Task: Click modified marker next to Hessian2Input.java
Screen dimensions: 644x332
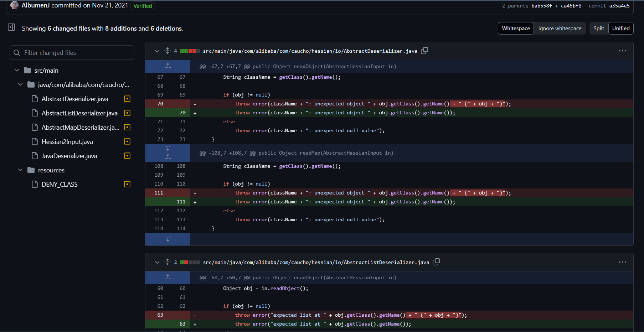Action: click(x=127, y=141)
